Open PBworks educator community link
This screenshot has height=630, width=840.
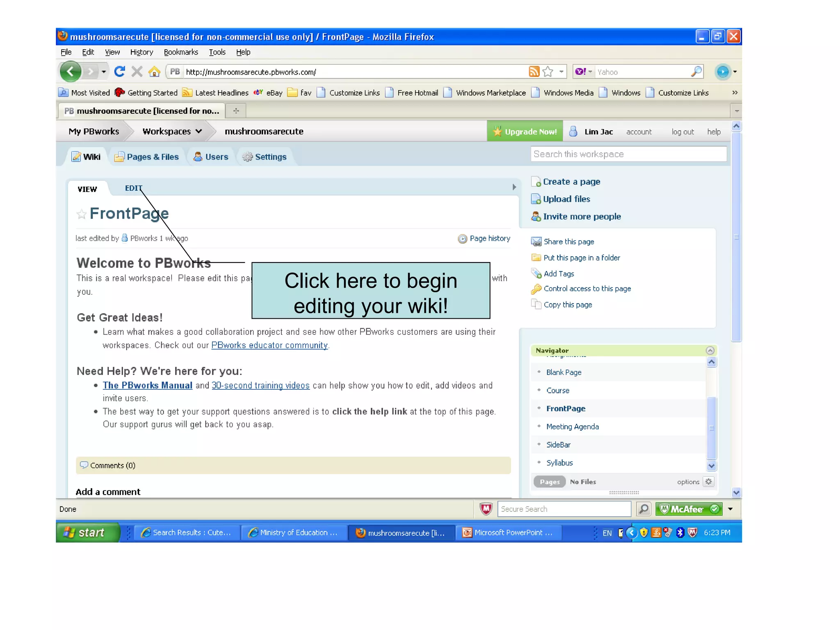(269, 345)
